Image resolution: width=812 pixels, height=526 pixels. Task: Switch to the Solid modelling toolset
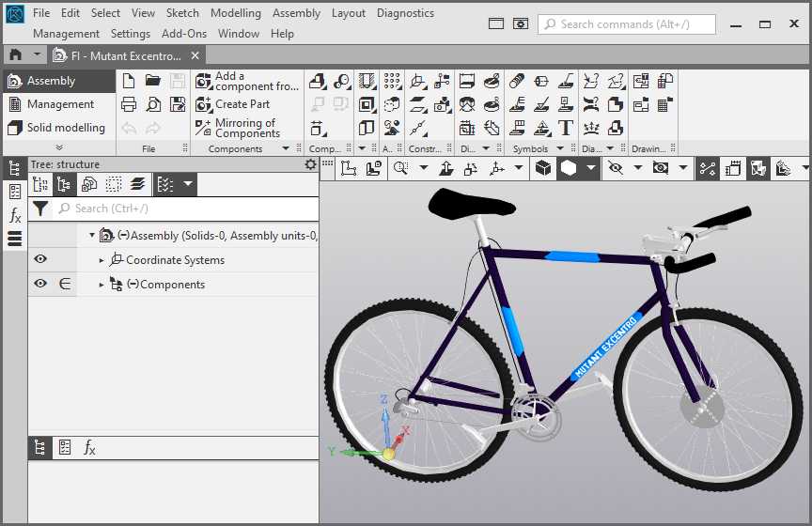click(56, 128)
